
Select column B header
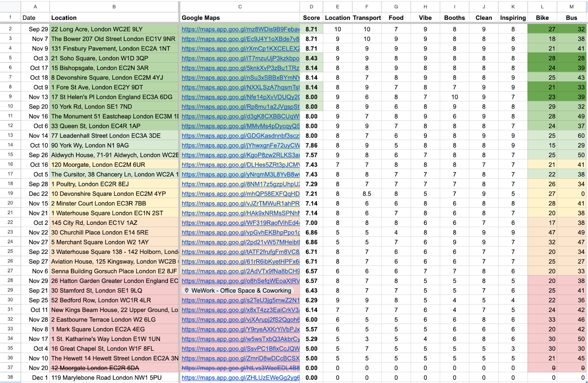(114, 7)
